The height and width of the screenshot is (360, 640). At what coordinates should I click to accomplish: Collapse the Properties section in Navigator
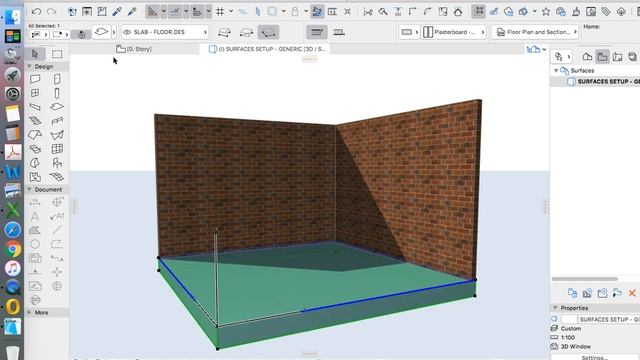[x=555, y=308]
